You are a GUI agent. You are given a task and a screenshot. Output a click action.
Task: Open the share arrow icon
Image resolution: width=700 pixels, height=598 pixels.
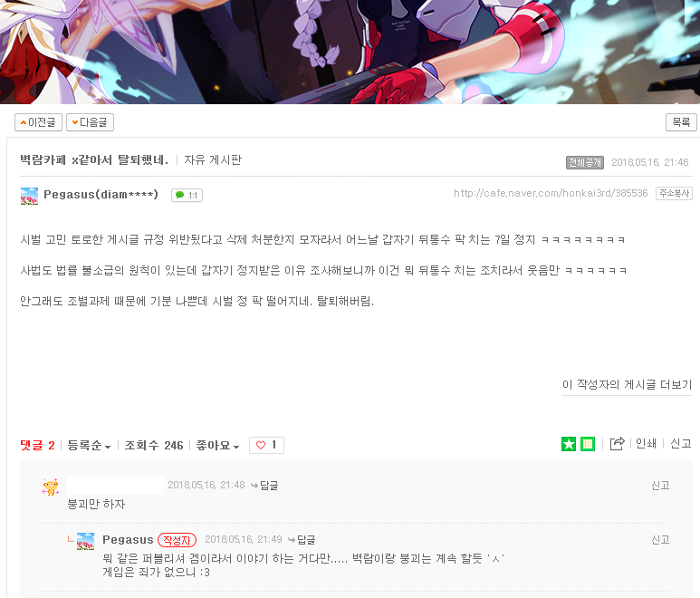click(617, 443)
